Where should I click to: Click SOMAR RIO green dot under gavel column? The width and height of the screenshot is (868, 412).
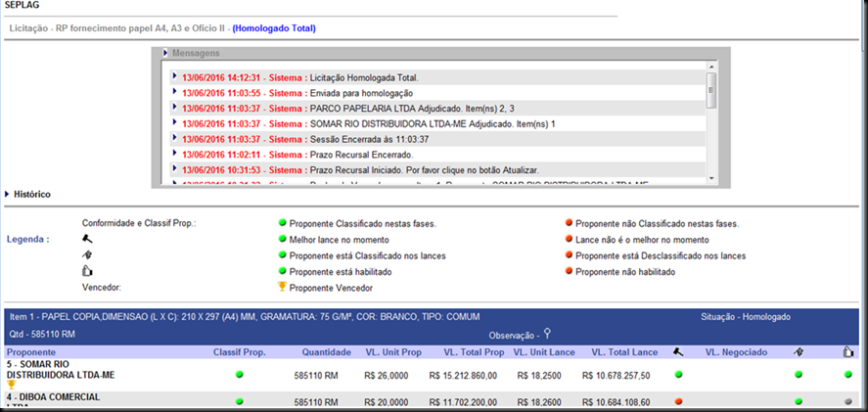coord(679,375)
